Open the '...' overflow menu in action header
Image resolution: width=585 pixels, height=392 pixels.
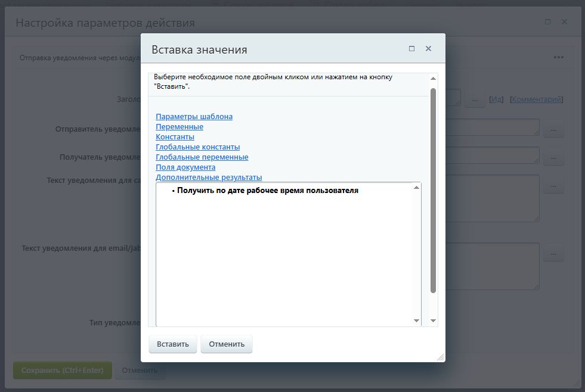tap(559, 57)
